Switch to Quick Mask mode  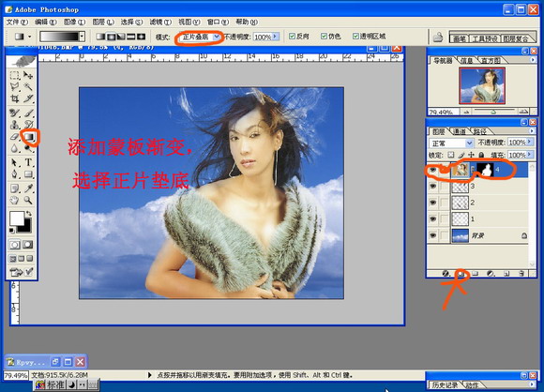click(x=28, y=245)
